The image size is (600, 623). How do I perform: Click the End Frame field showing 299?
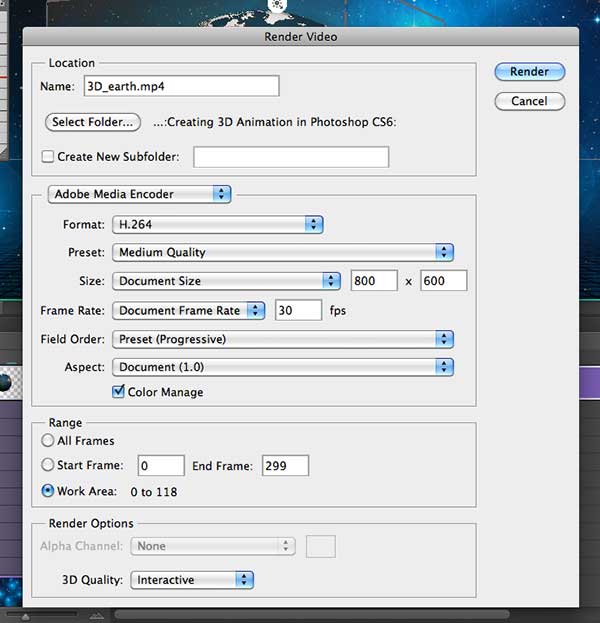(x=285, y=466)
